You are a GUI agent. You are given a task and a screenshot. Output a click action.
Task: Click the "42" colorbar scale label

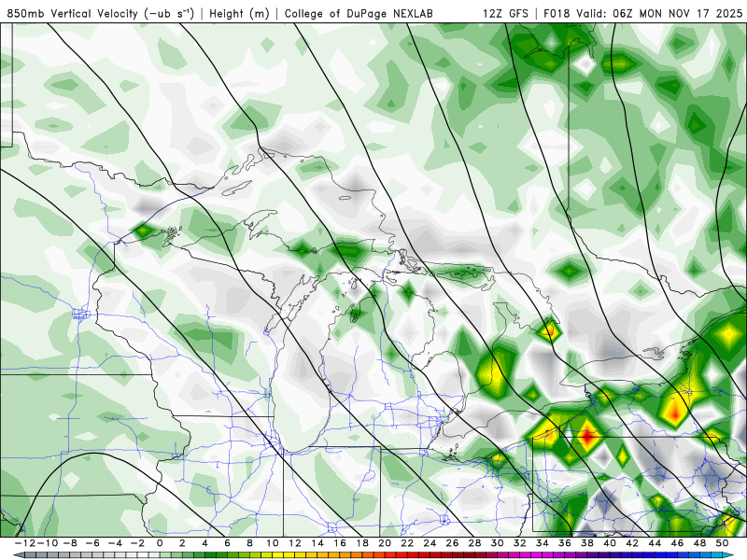[632, 543]
